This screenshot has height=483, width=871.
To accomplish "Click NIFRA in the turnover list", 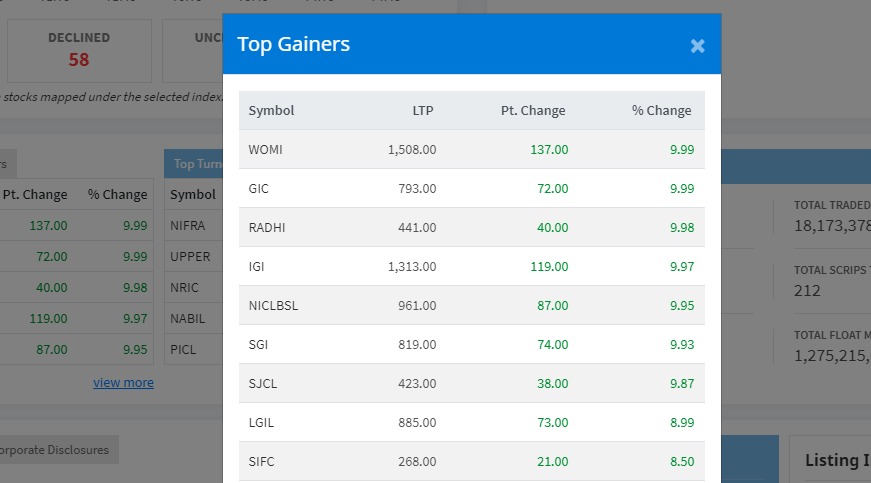I will [x=187, y=225].
